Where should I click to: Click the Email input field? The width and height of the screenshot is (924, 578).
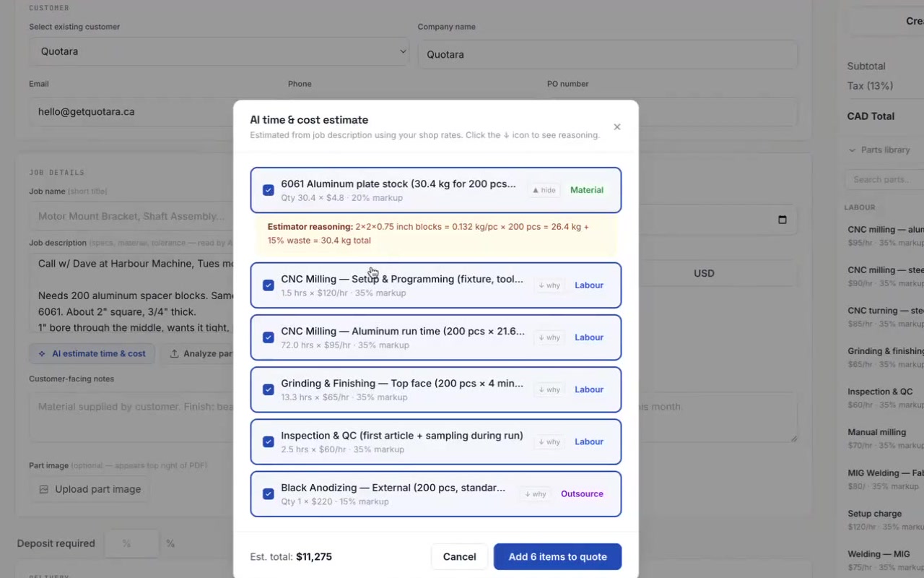coord(131,112)
